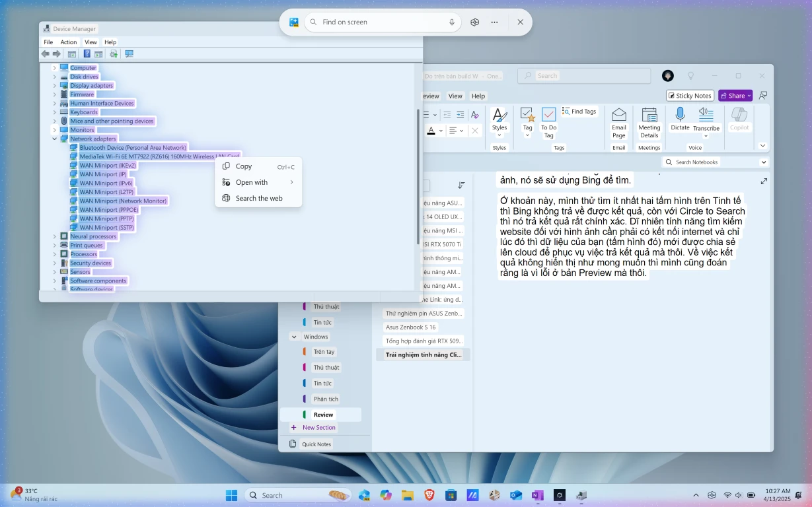Open the font color dropdown arrow
Viewport: 812px width, 507px height.
coord(441,131)
